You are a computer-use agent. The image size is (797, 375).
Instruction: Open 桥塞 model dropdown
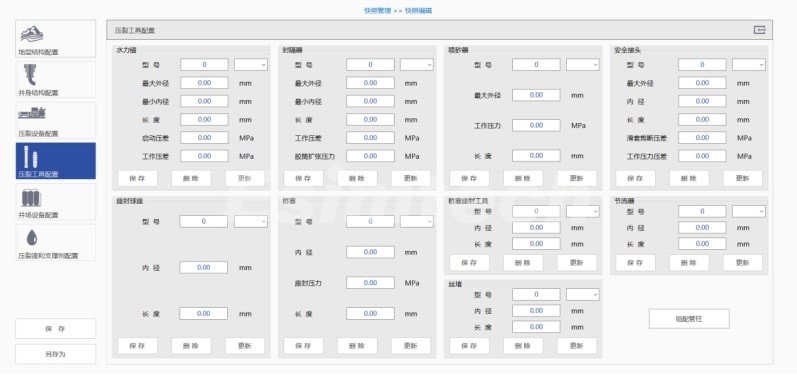tap(417, 222)
